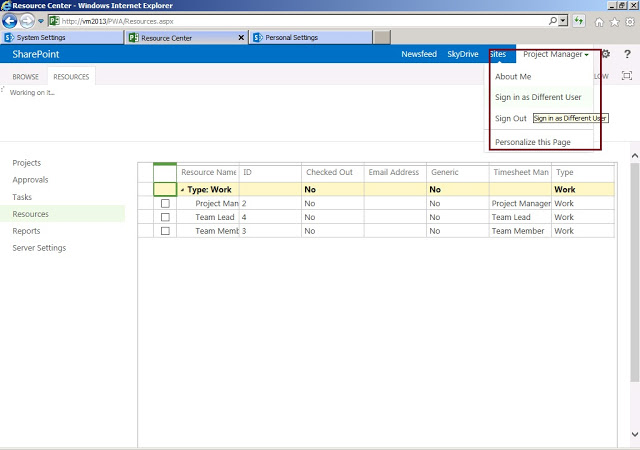This screenshot has width=640, height=450.
Task: Collapse the Type: Work group
Action: 182,189
